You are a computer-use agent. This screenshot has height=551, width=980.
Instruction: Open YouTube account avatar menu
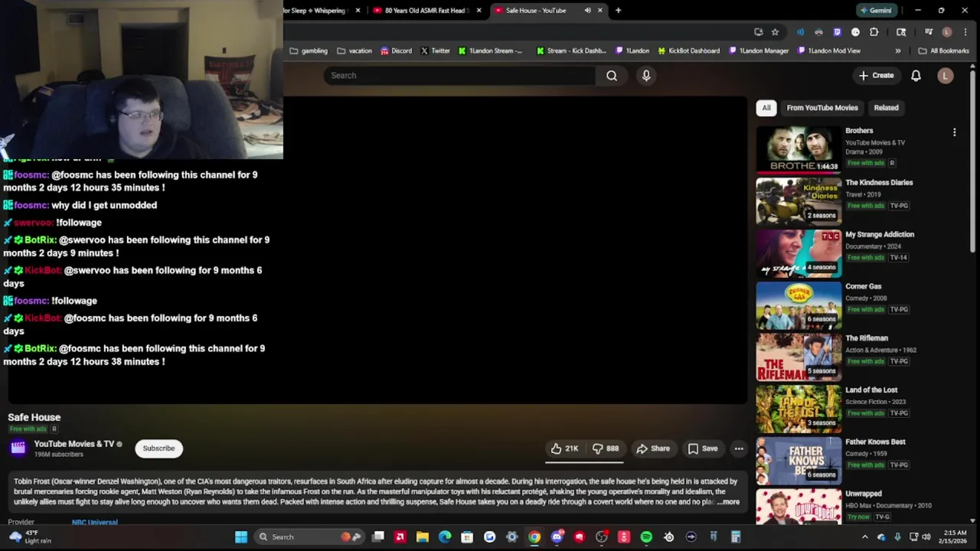pyautogui.click(x=946, y=75)
